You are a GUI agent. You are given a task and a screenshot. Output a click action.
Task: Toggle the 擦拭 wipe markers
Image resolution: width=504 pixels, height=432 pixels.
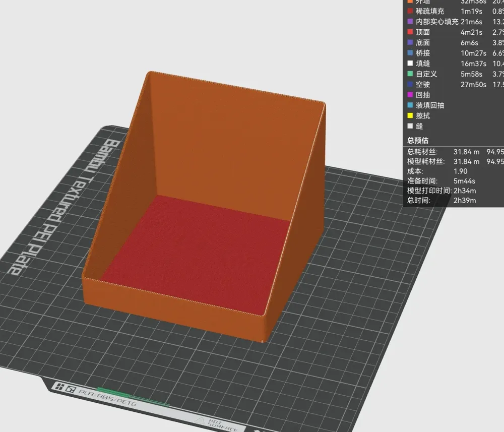coord(423,116)
